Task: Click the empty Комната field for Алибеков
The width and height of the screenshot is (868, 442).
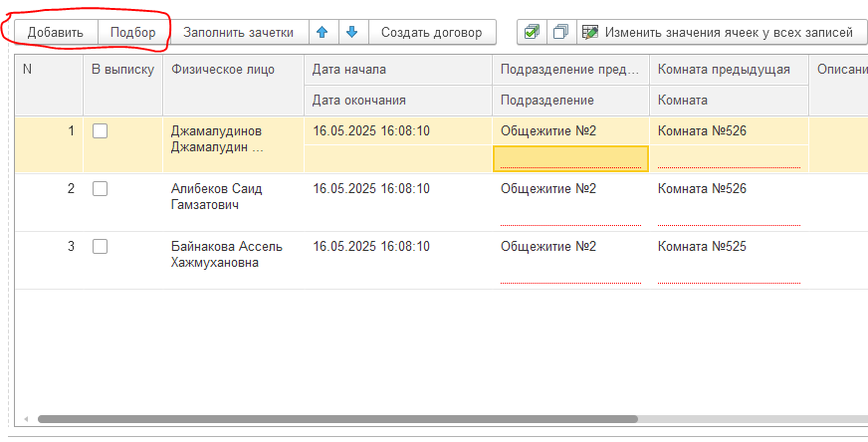Action: [x=729, y=217]
